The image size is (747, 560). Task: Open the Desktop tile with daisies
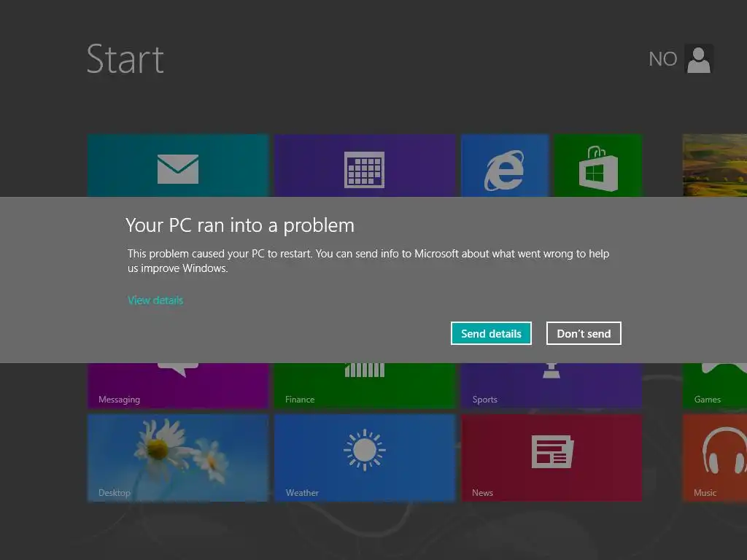tap(178, 458)
